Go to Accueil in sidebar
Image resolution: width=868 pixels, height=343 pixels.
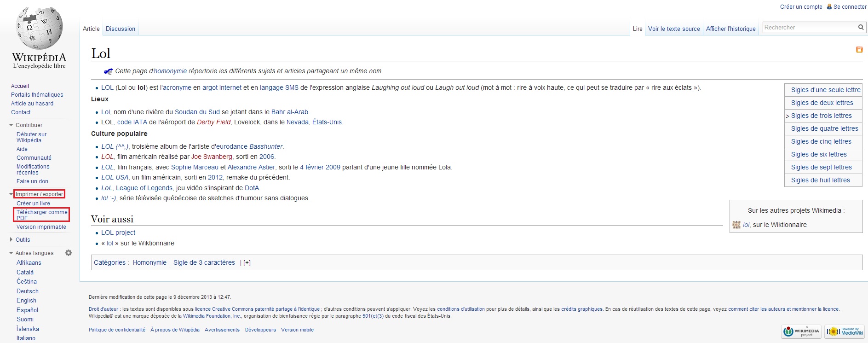(x=20, y=86)
